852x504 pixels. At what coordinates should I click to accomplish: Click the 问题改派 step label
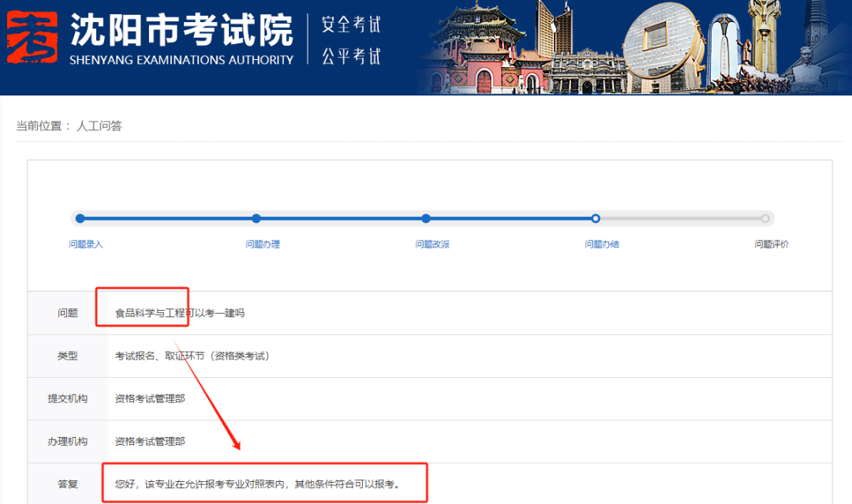coord(432,245)
